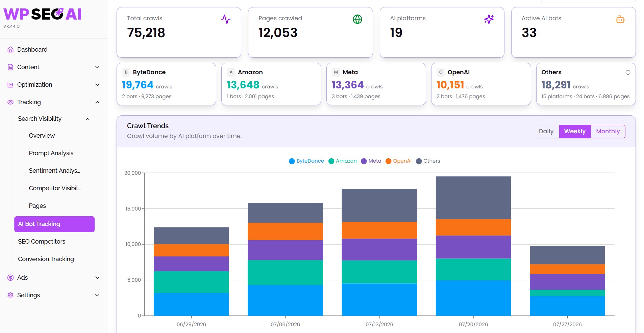Click the Content document icon in sidebar
Image resolution: width=644 pixels, height=333 pixels.
pyautogui.click(x=10, y=67)
